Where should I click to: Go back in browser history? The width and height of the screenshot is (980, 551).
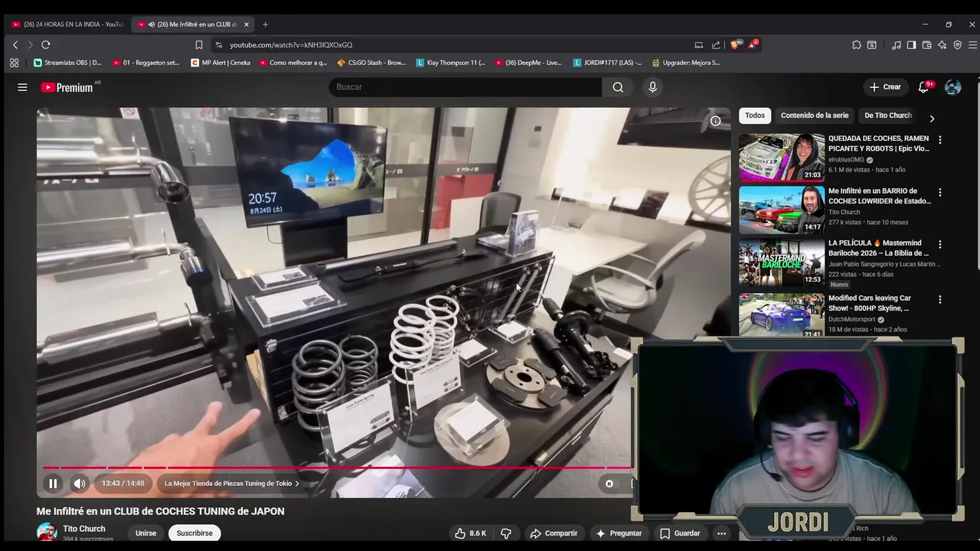point(15,45)
